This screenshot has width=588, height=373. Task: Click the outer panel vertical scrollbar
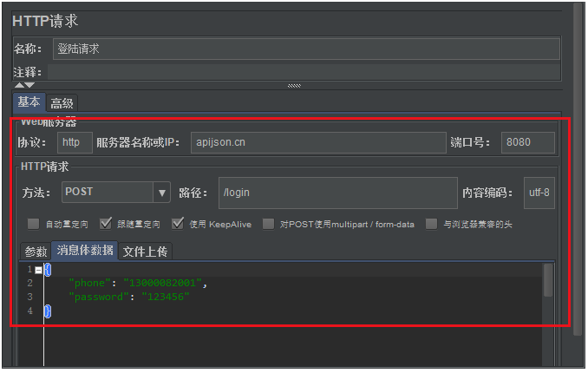579,169
